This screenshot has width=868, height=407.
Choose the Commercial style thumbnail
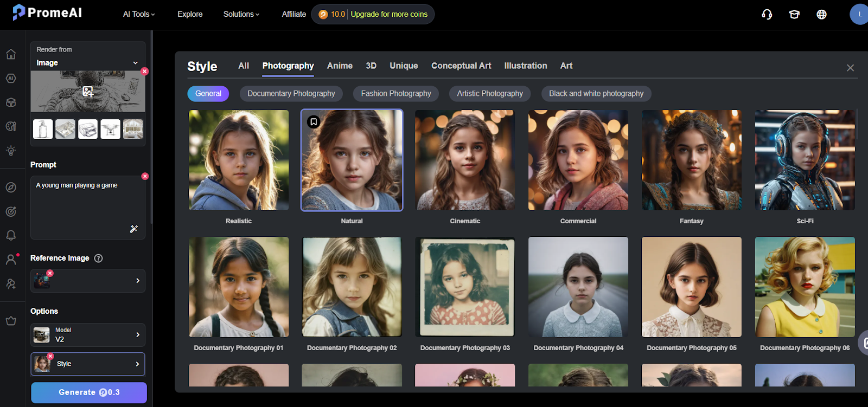[x=578, y=160]
